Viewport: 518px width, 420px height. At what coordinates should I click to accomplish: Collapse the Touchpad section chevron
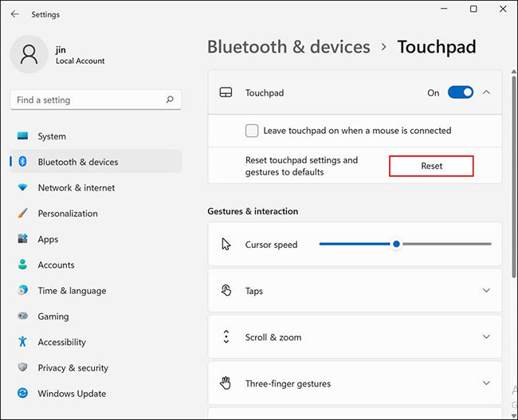click(x=486, y=92)
